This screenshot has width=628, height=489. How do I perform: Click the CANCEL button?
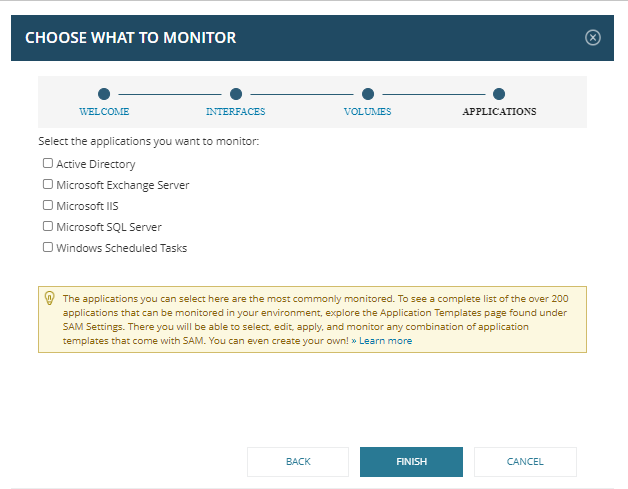point(525,462)
